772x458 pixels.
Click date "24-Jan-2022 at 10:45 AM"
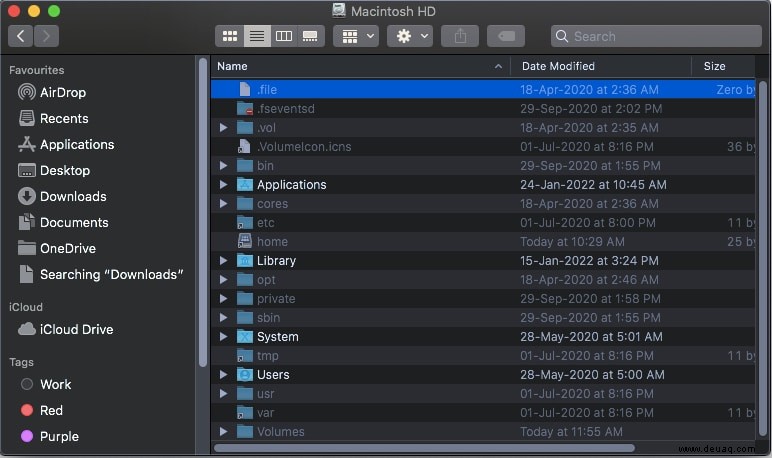click(593, 185)
